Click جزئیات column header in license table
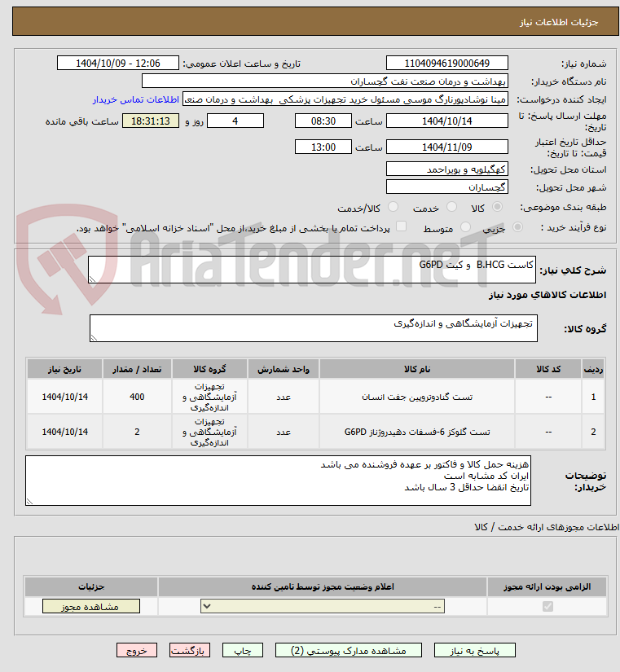The height and width of the screenshot is (672, 620). [91, 586]
